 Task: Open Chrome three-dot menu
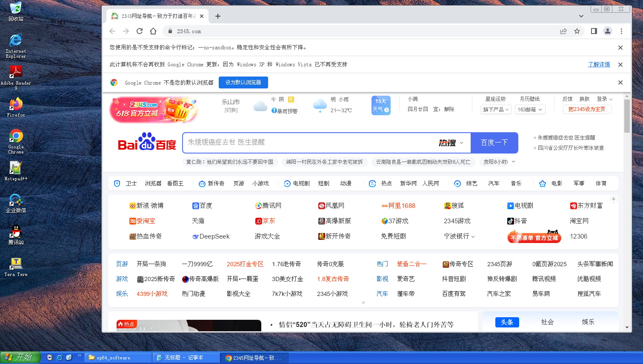tap(621, 31)
